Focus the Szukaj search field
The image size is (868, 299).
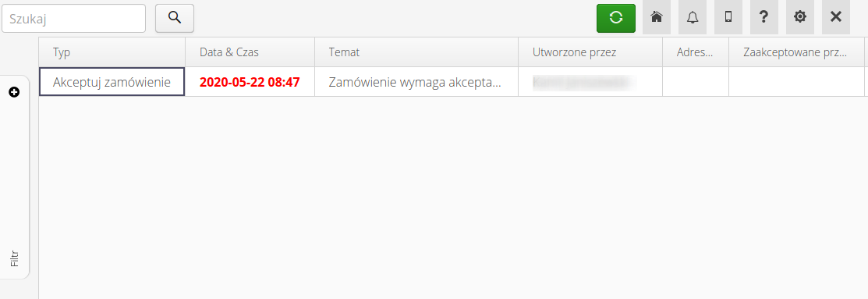[x=73, y=18]
